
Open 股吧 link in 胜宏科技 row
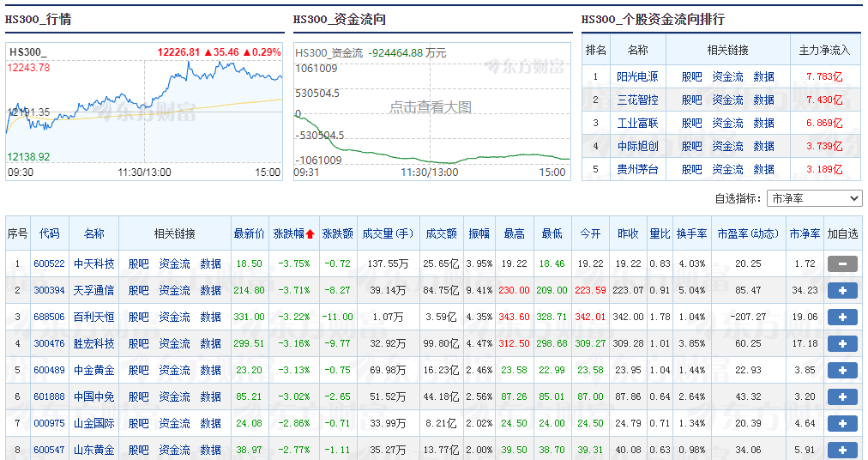138,343
